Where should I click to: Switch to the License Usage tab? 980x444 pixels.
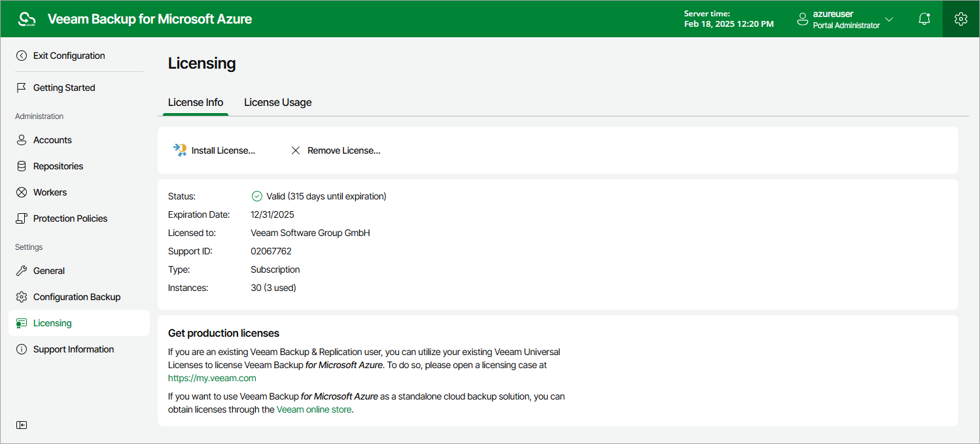(278, 103)
